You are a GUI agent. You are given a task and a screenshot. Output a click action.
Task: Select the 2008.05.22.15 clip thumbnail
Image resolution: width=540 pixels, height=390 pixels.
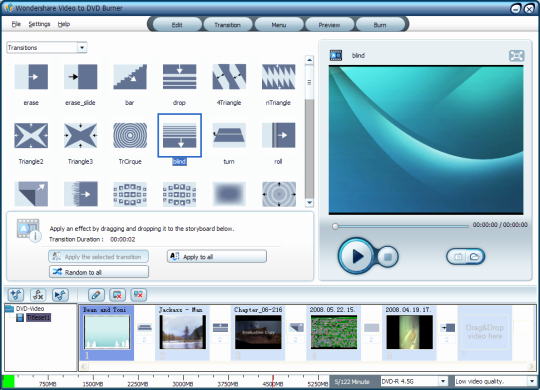coord(334,332)
